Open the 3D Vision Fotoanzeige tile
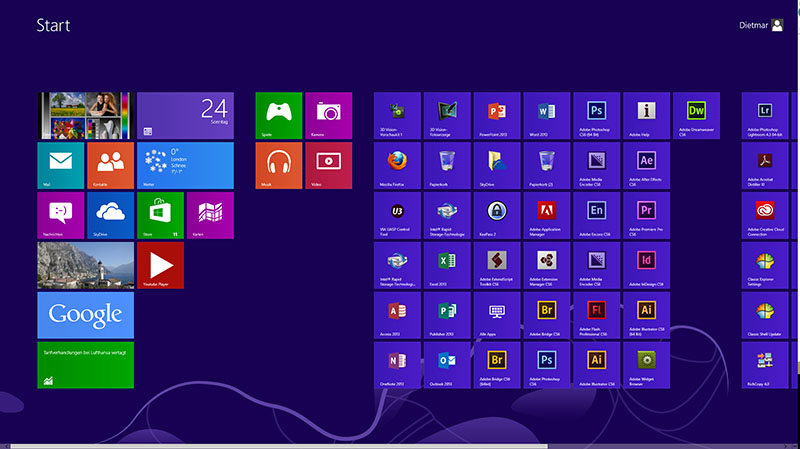 click(x=447, y=115)
